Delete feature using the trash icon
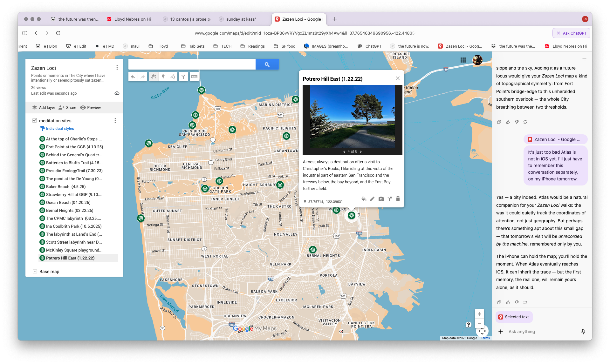Viewport: 610px width, 364px height. tap(398, 199)
